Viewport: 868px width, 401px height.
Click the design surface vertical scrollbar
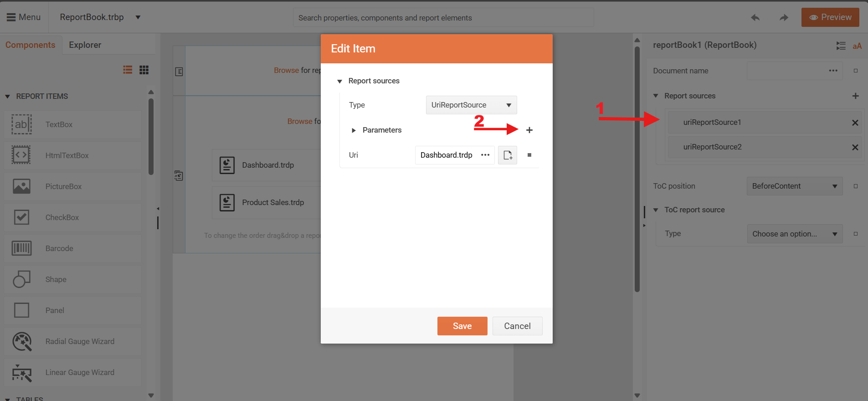(637, 169)
